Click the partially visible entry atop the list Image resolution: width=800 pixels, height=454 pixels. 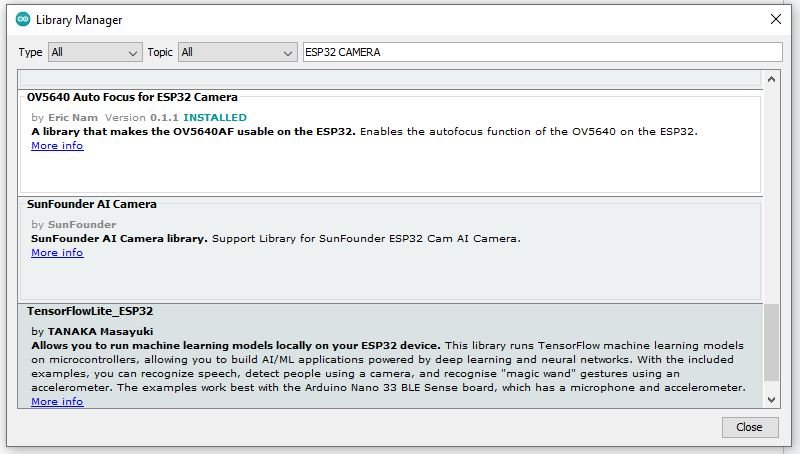pyautogui.click(x=390, y=78)
